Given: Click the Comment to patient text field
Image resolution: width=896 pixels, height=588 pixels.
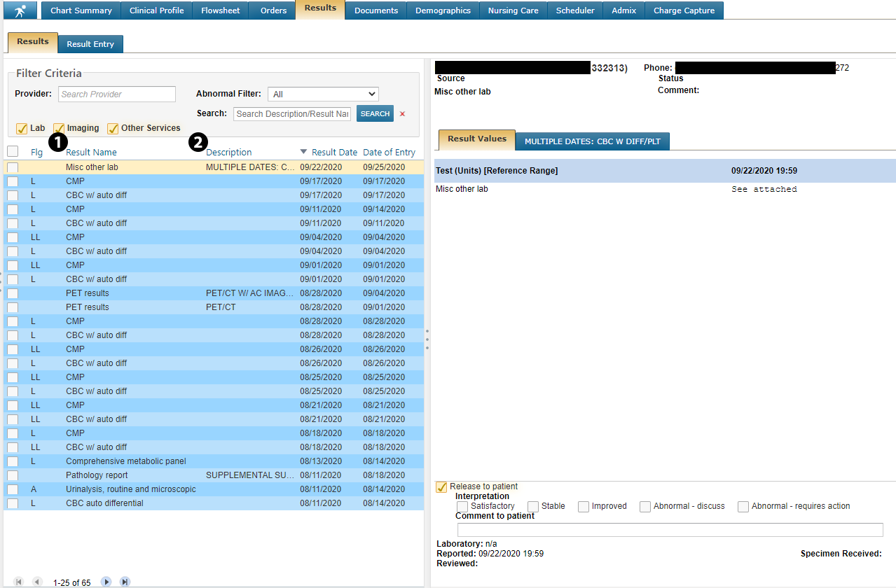Looking at the screenshot, I should (x=670, y=530).
